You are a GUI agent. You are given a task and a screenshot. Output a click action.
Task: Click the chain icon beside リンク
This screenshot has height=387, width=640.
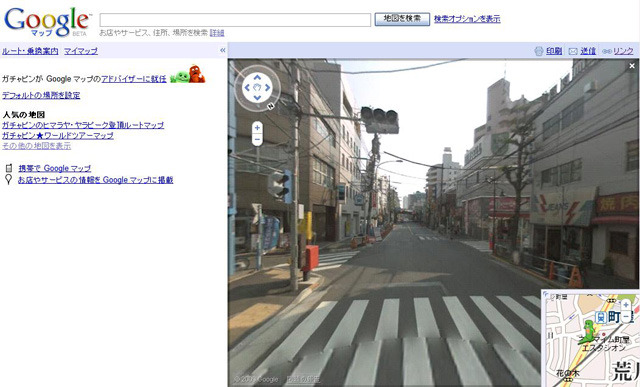point(607,51)
